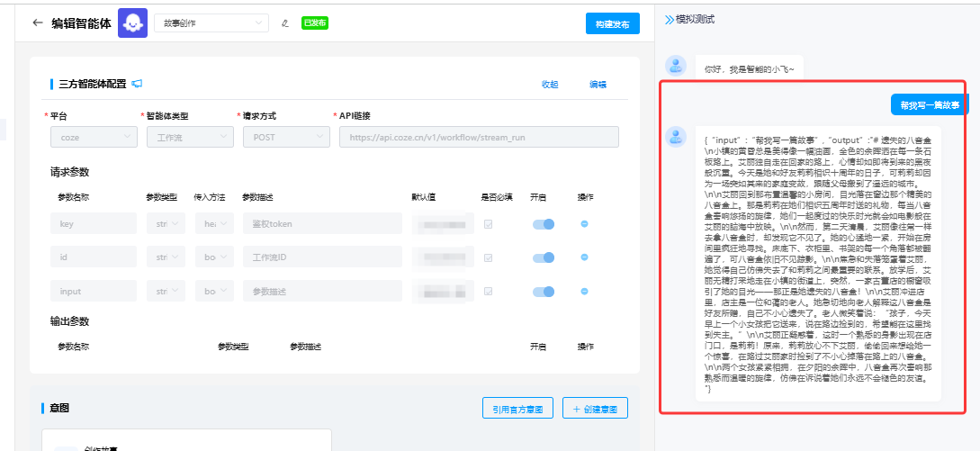Check the 是否必填 checkbox for key row
The height and width of the screenshot is (451, 980).
click(x=489, y=224)
